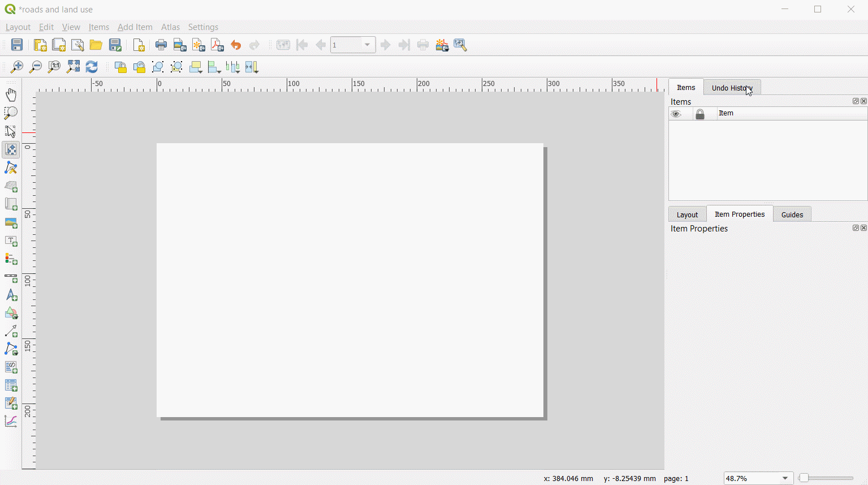The height and width of the screenshot is (485, 868).
Task: Ungroup items
Action: pyautogui.click(x=176, y=67)
